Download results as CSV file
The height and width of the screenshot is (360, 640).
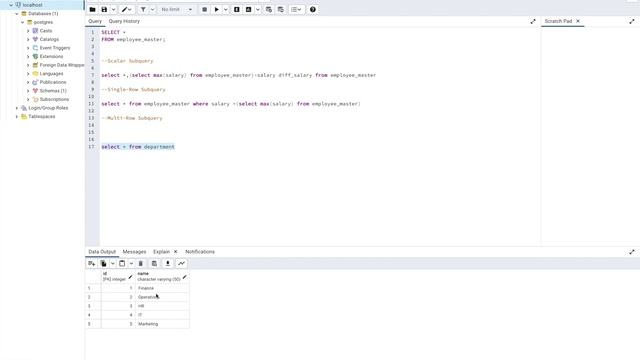[167, 264]
